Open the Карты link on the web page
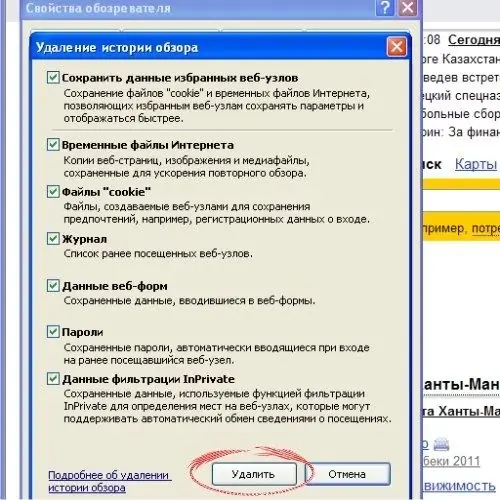 [x=476, y=164]
